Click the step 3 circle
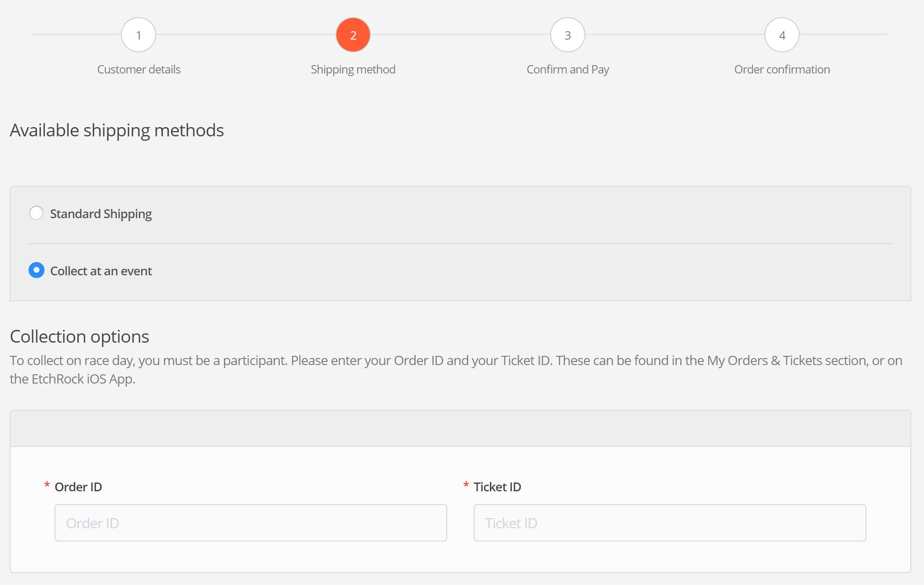Image resolution: width=924 pixels, height=585 pixels. coord(567,35)
